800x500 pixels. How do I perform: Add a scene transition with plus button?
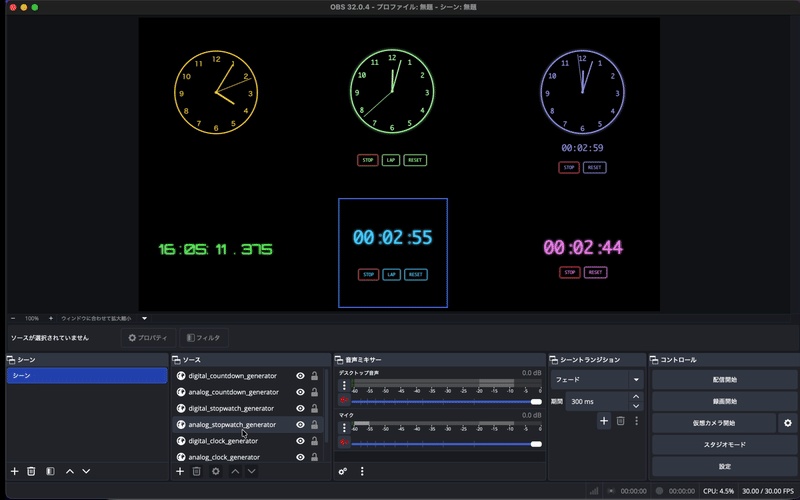(x=604, y=421)
